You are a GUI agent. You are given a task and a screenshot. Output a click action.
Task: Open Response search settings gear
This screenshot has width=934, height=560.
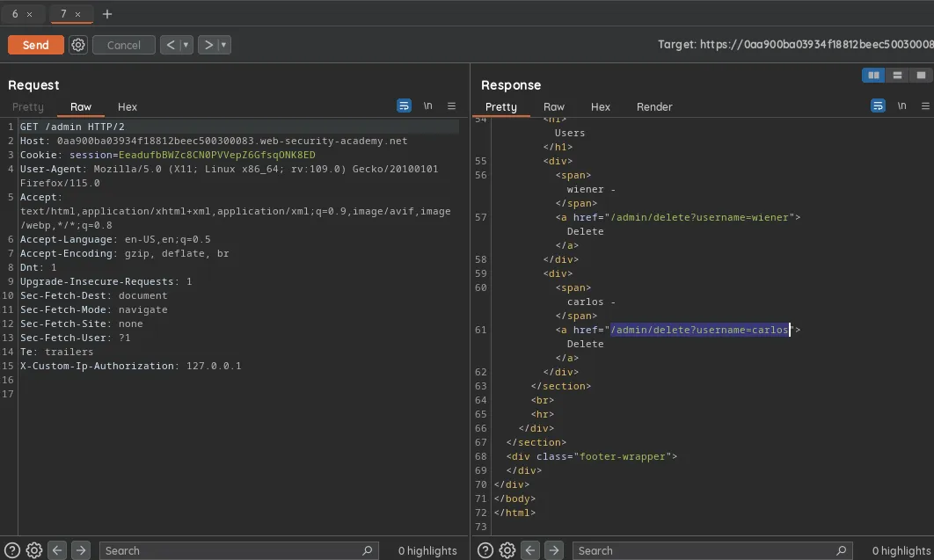pyautogui.click(x=507, y=550)
